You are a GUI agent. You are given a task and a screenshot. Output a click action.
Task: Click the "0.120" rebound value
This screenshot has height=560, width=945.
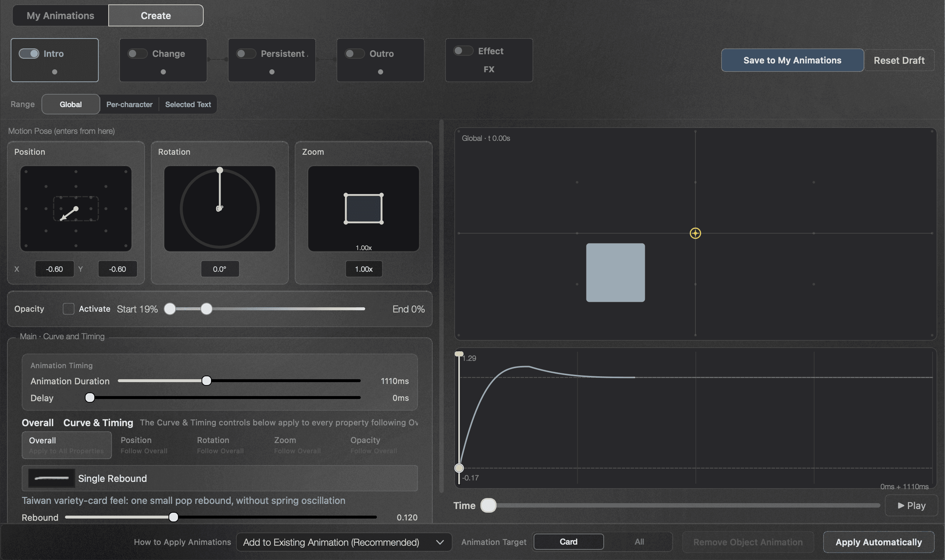(407, 517)
